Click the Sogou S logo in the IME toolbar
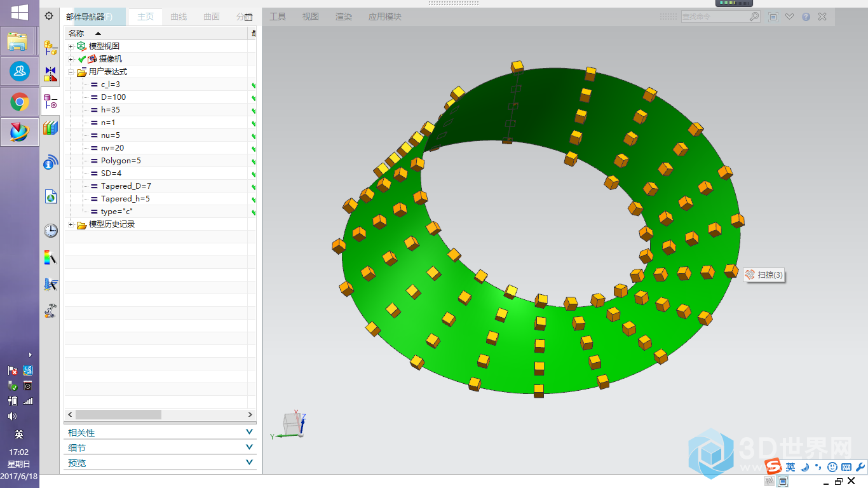Screen dimensions: 868x488 point(774,466)
